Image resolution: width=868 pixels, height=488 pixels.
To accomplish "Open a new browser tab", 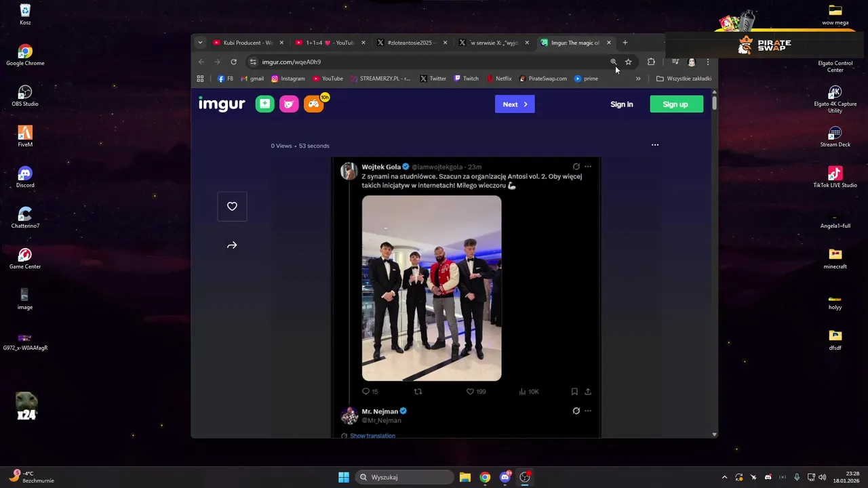I will pos(625,43).
